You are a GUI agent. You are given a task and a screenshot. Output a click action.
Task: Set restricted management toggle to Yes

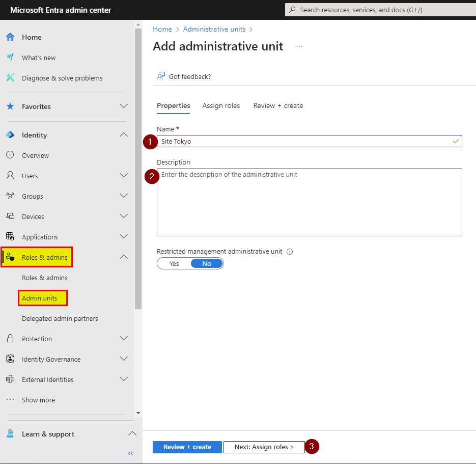(x=174, y=263)
